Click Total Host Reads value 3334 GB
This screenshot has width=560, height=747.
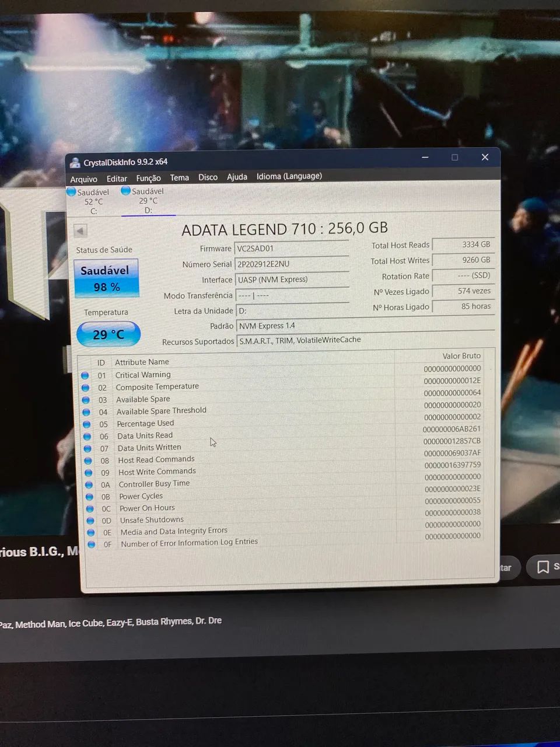tap(463, 245)
